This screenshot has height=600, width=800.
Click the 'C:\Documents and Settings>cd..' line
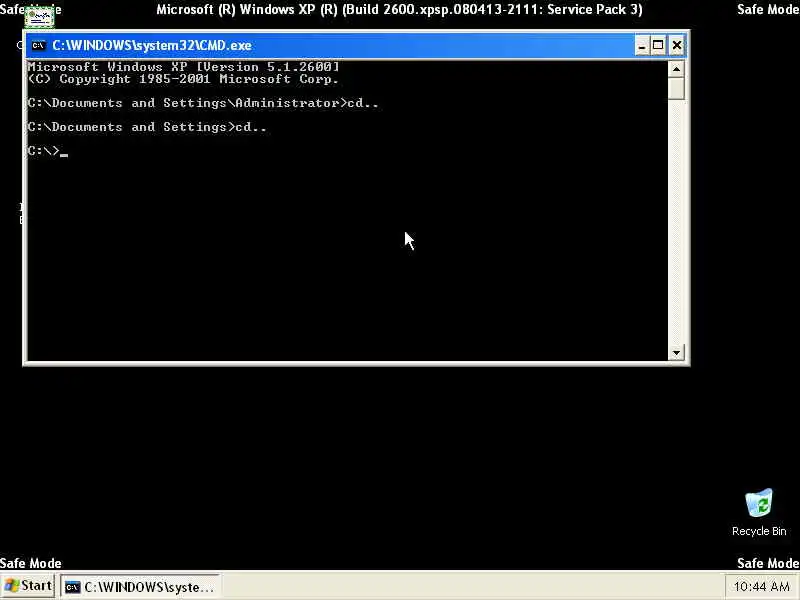[x=147, y=127]
